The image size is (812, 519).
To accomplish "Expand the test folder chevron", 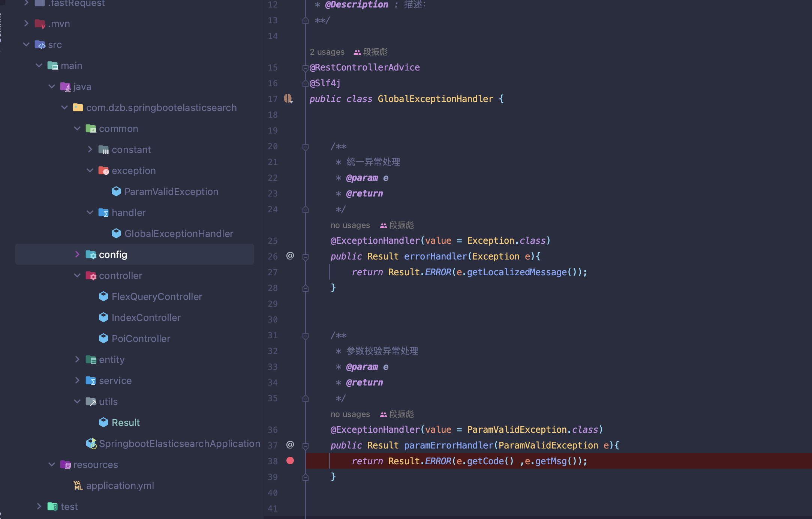I will [39, 507].
